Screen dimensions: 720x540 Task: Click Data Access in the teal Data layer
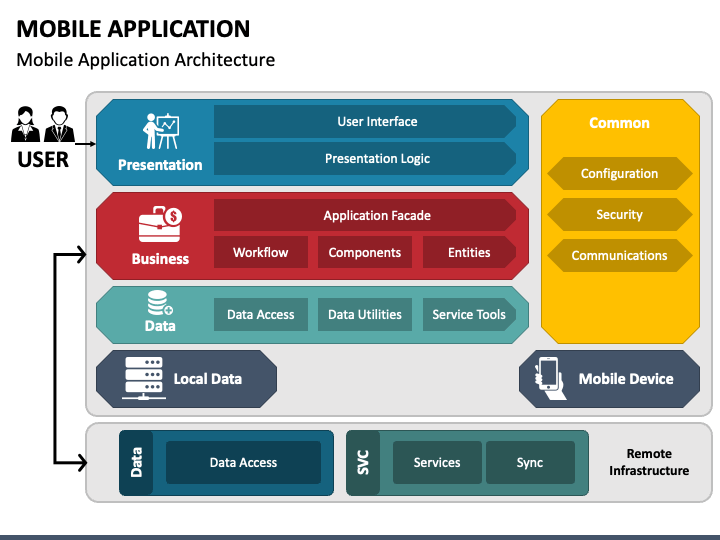pos(261,315)
